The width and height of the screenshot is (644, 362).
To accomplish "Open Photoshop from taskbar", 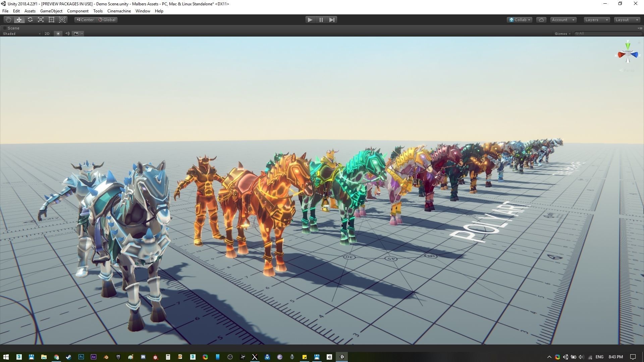I will pyautogui.click(x=81, y=357).
